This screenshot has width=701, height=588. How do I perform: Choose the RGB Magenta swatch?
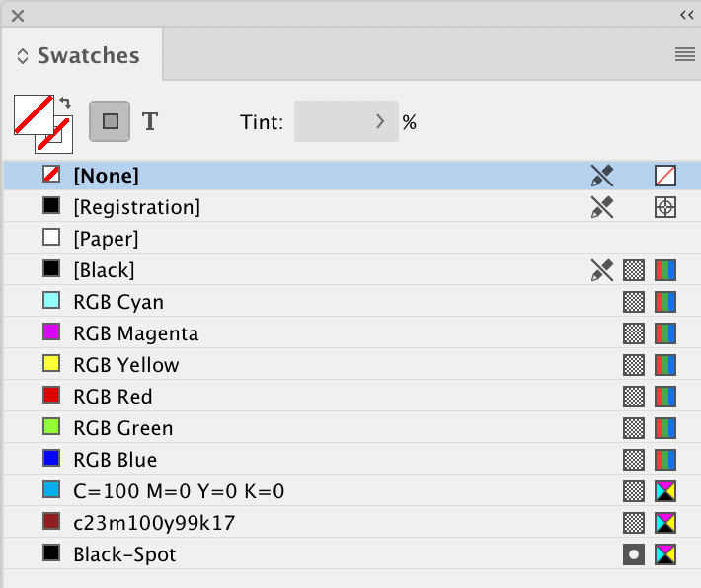pyautogui.click(x=135, y=333)
